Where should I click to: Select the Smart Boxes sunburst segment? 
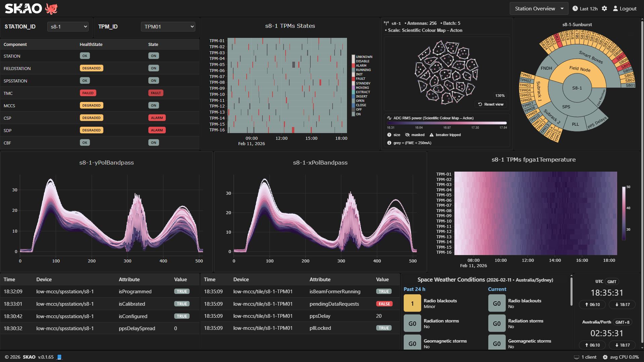pyautogui.click(x=591, y=57)
